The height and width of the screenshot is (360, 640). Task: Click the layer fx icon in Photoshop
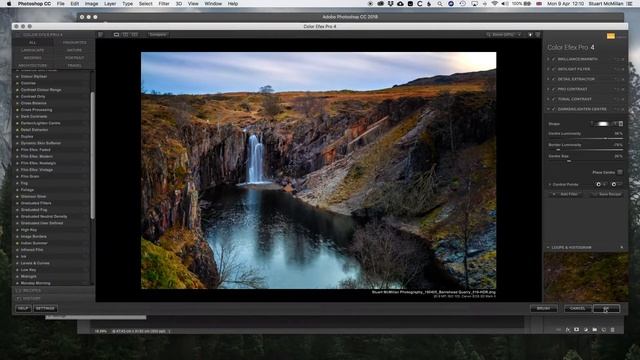click(x=568, y=330)
